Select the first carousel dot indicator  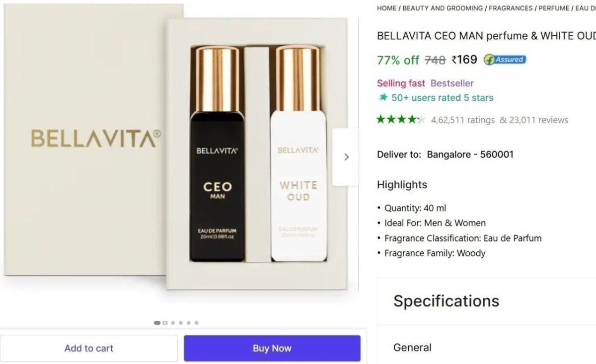tap(156, 322)
